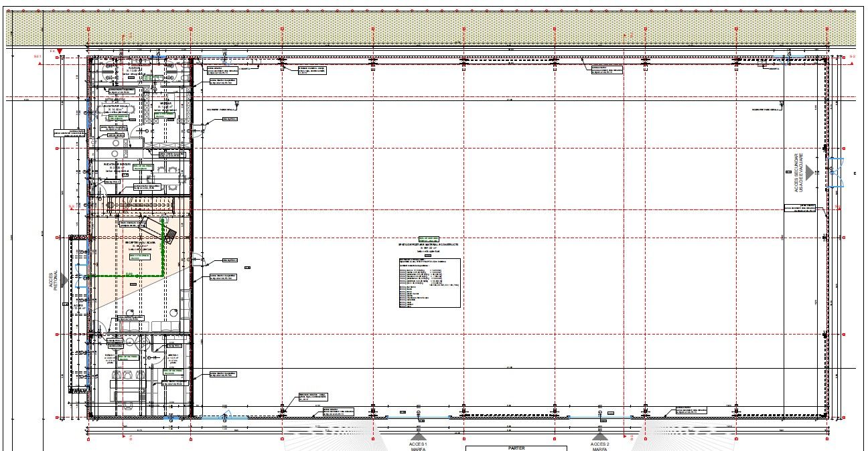Select the 'BUCATARIE BIROURI' room label
Screen dimensions: 868x451
118,163
